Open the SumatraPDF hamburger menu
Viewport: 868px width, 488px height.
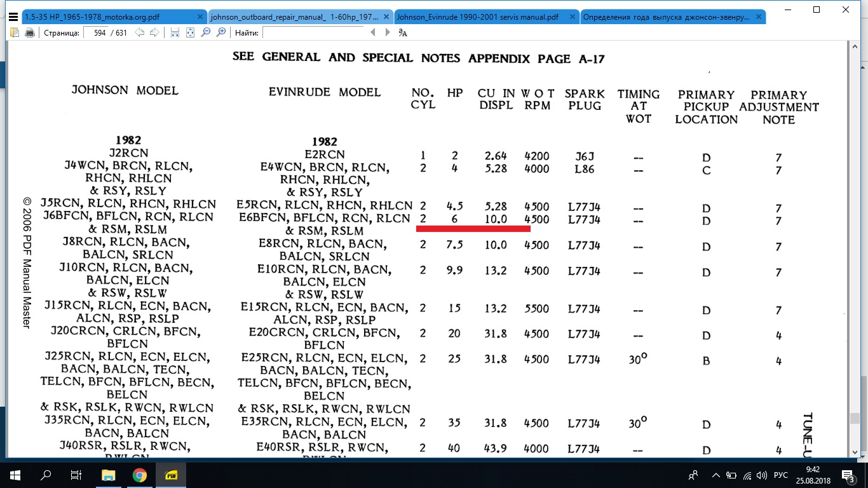coord(13,17)
